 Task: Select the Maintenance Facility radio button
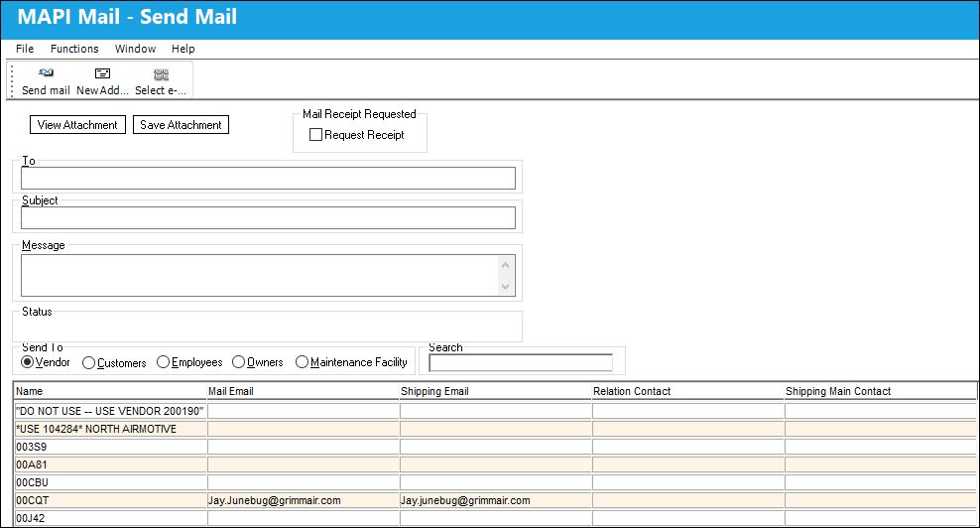pos(302,362)
